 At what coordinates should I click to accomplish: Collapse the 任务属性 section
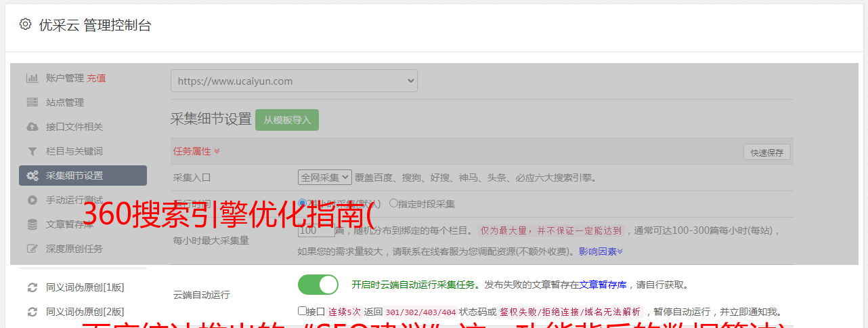tap(196, 151)
